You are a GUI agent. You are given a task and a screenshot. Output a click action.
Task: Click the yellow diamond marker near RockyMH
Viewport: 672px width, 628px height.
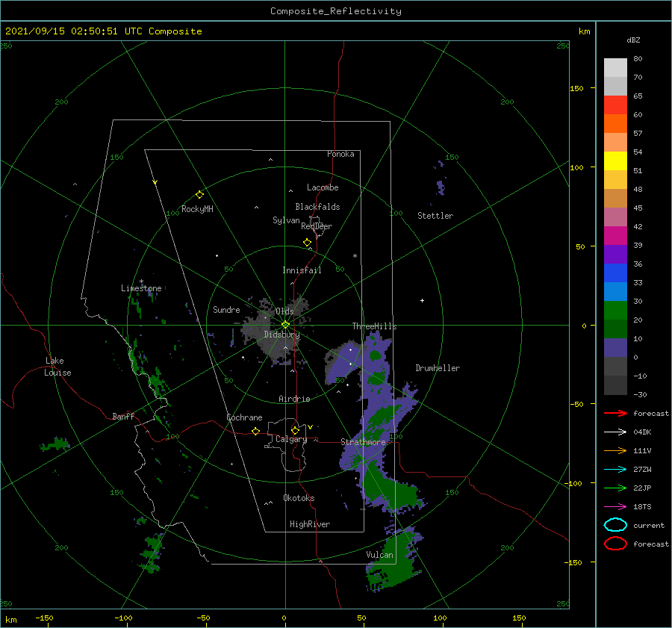[x=199, y=195]
